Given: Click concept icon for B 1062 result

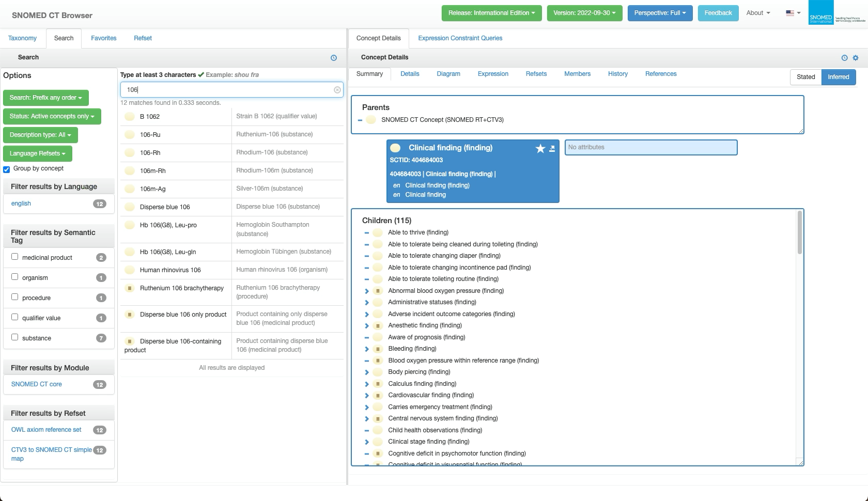Looking at the screenshot, I should coord(130,117).
